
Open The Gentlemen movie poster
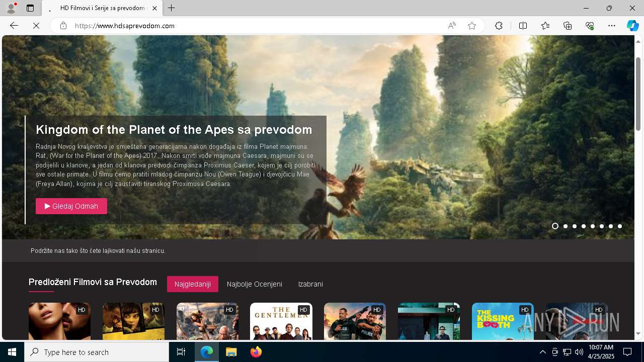(281, 322)
